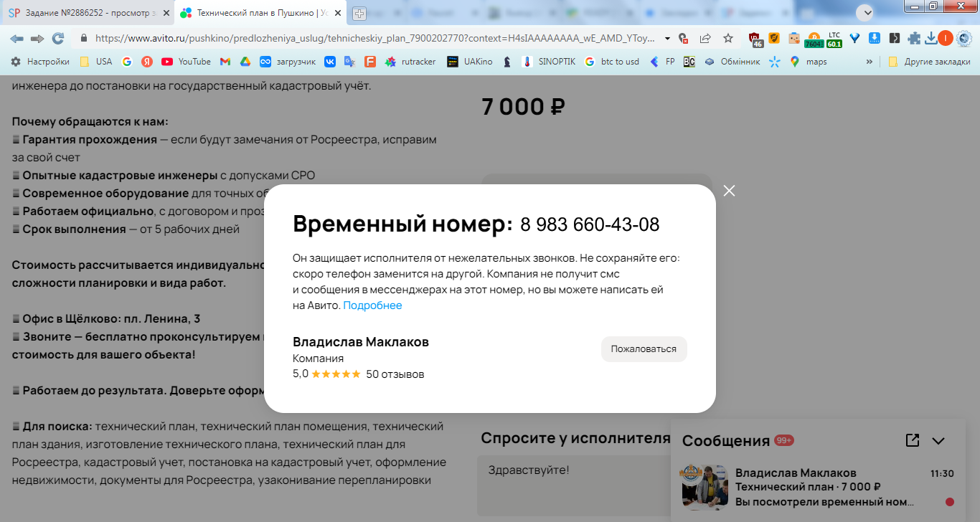
Task: Open the Extensions puzzle menu
Action: pyautogui.click(x=913, y=39)
